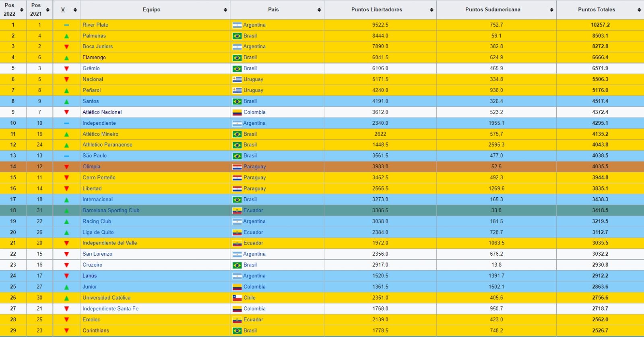Select the total points value 10257.2
Viewport: 644px width, 337px height.
600,25
